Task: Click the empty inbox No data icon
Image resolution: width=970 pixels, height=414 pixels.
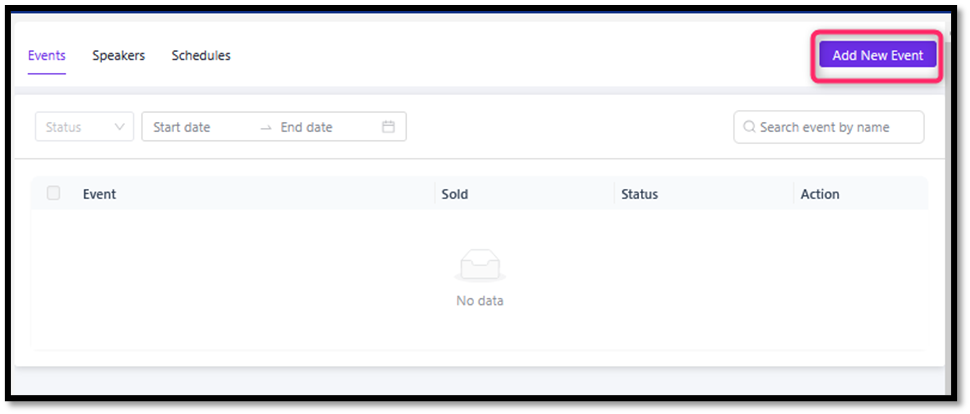Action: pyautogui.click(x=480, y=266)
